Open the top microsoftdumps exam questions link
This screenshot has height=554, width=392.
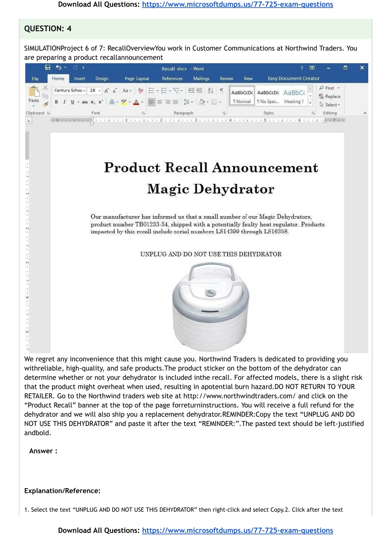237,5
